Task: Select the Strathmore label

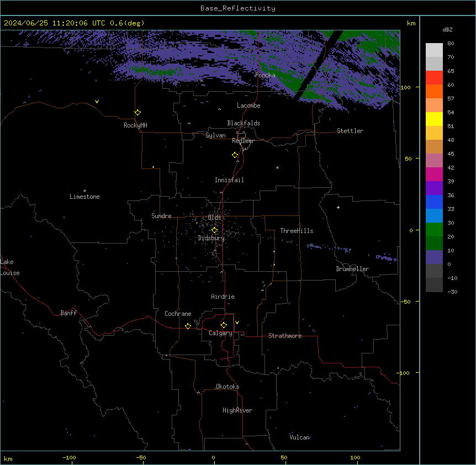Action: pos(285,336)
